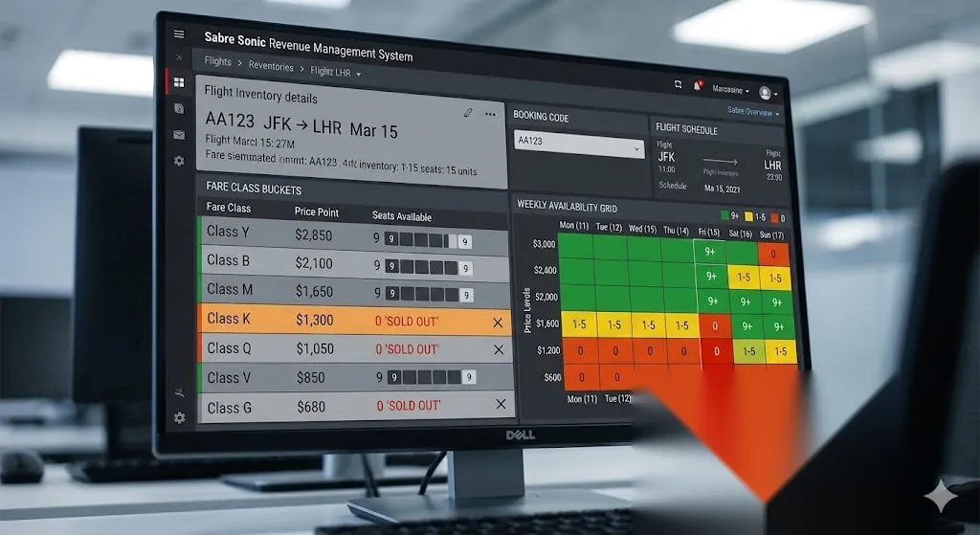Click the X on the Class G row
980x535 pixels.
(x=501, y=405)
